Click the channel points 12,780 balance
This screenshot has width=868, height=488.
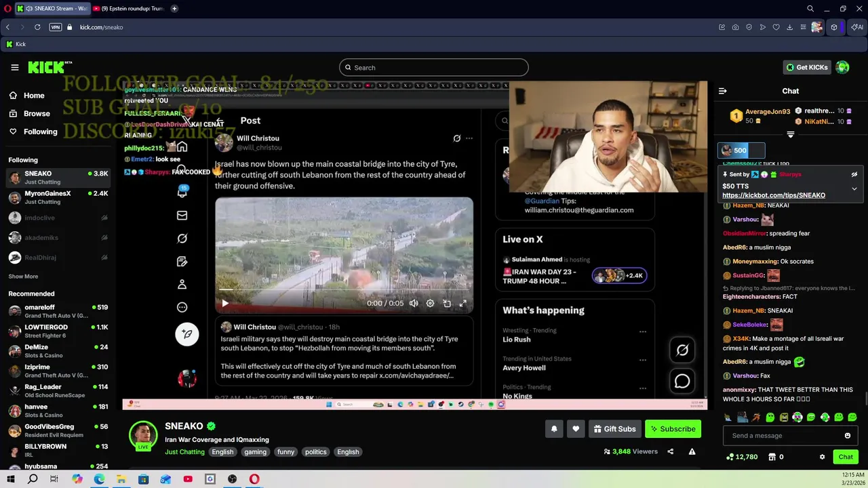coord(741,457)
